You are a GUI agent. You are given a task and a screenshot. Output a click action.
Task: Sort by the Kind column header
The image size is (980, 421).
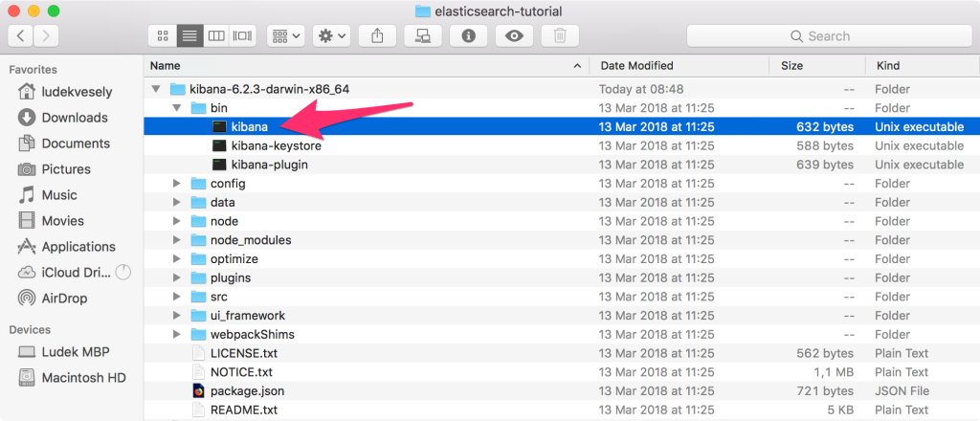[923, 66]
